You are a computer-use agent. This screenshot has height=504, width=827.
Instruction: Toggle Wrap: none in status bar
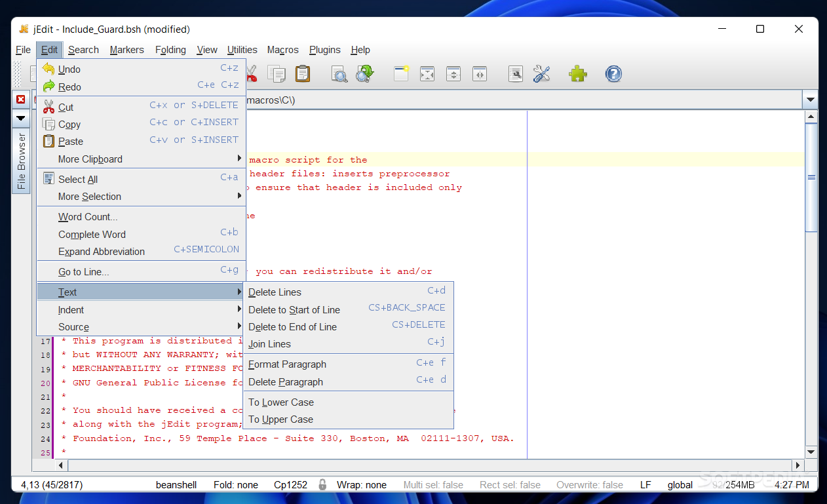[362, 485]
